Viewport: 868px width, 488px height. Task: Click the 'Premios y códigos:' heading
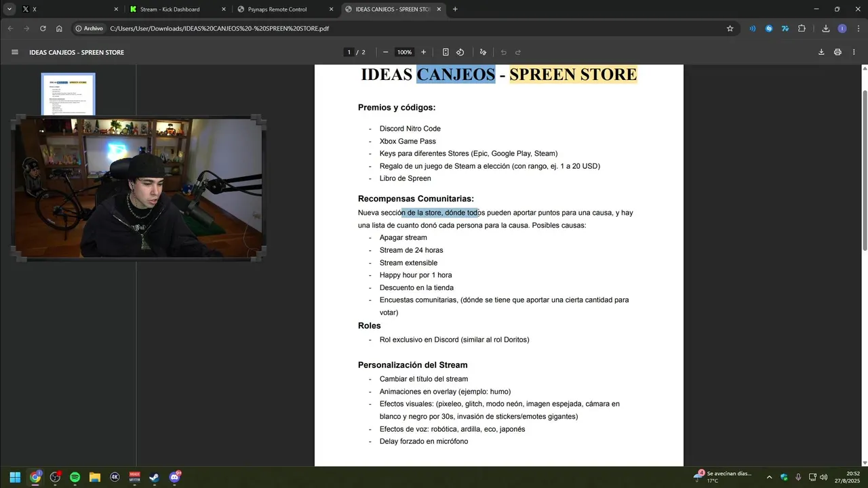397,107
